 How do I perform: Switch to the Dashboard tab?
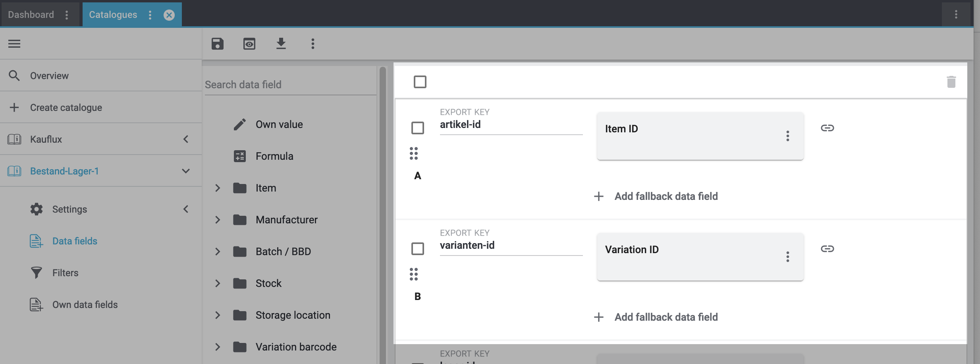[31, 15]
